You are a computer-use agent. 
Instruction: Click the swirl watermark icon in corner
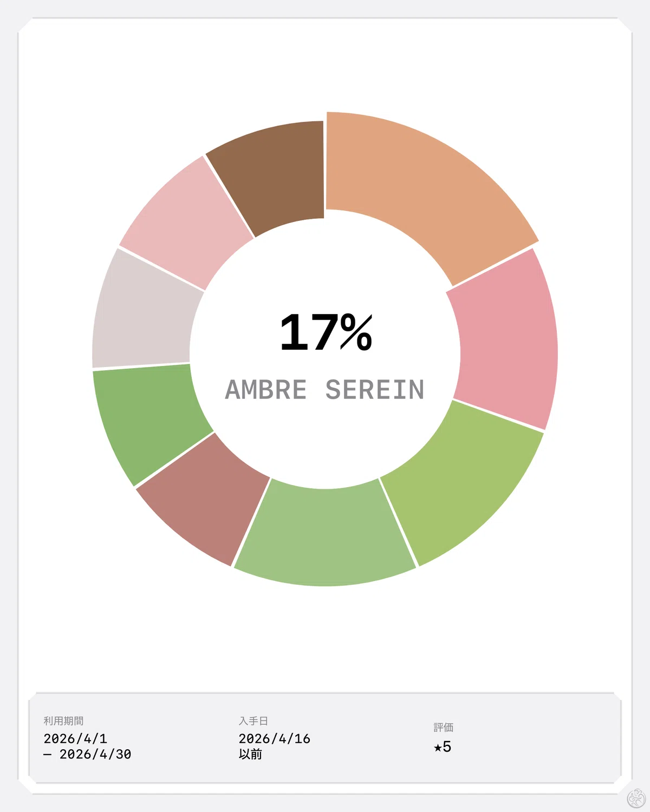pyautogui.click(x=636, y=798)
